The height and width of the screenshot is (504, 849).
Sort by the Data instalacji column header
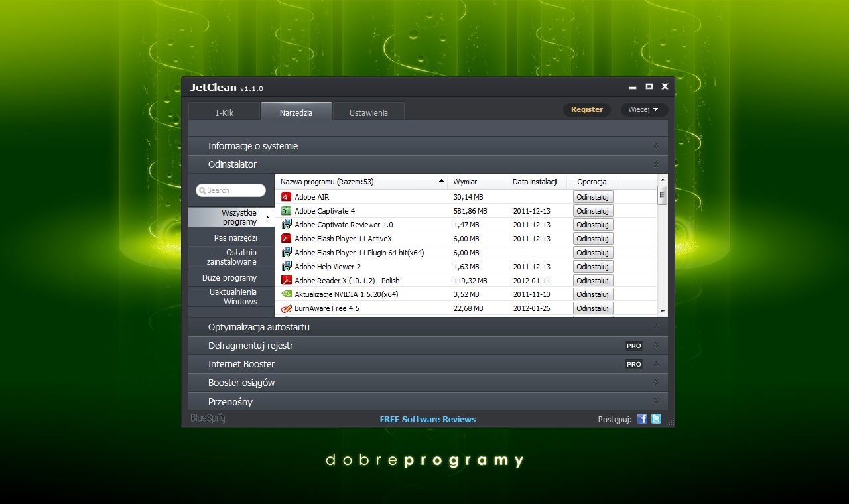[x=537, y=182]
